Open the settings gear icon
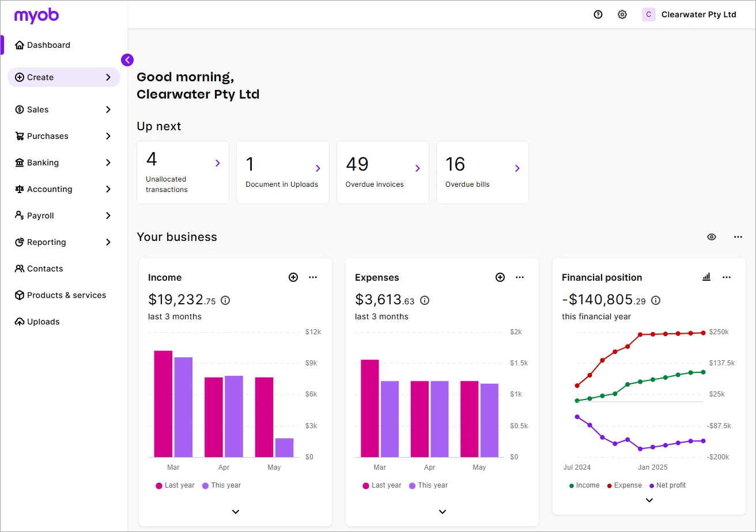 click(x=622, y=14)
